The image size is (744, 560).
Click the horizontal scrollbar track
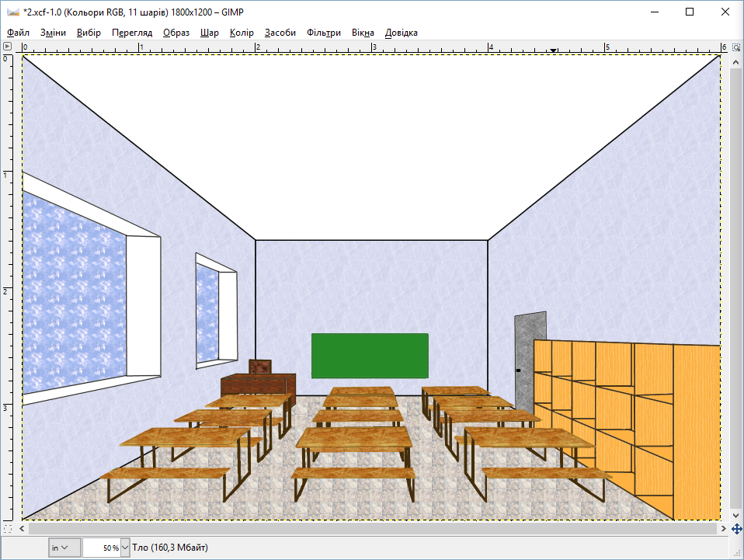pos(373,528)
